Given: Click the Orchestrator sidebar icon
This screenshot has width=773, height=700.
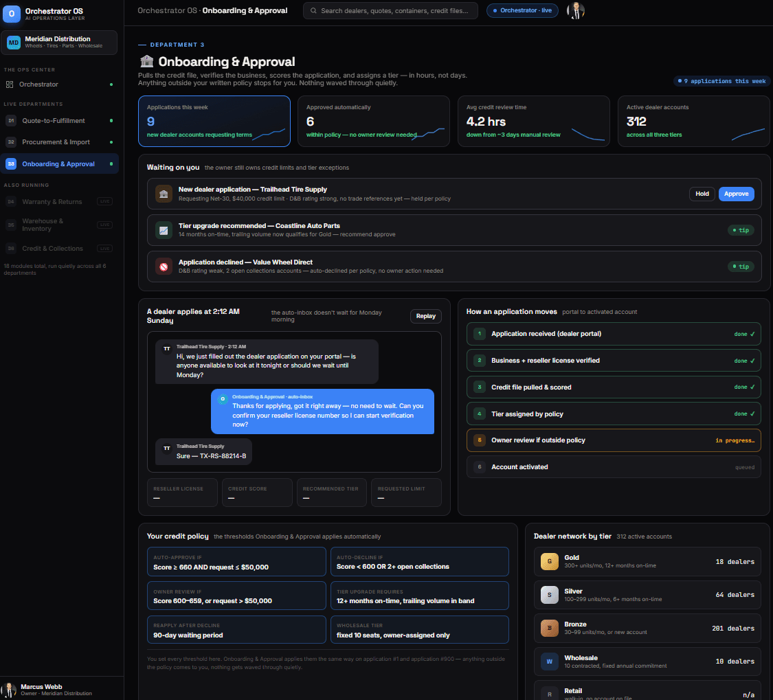Looking at the screenshot, I should tap(10, 84).
